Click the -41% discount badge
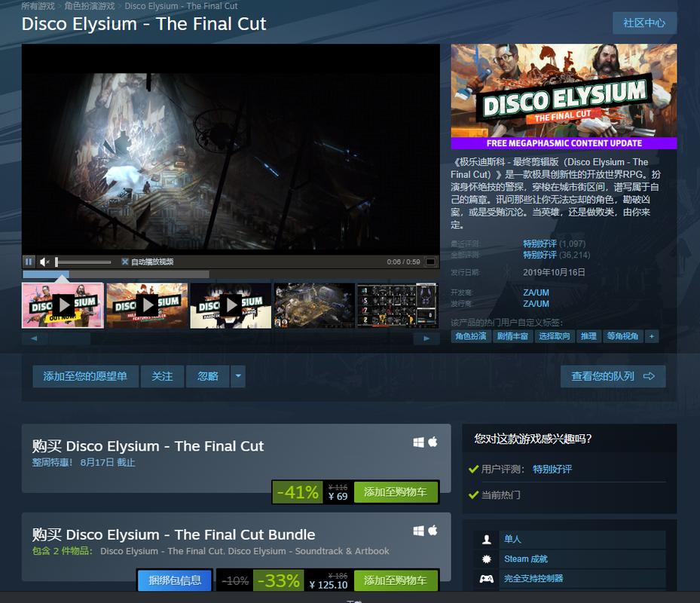 (x=298, y=492)
